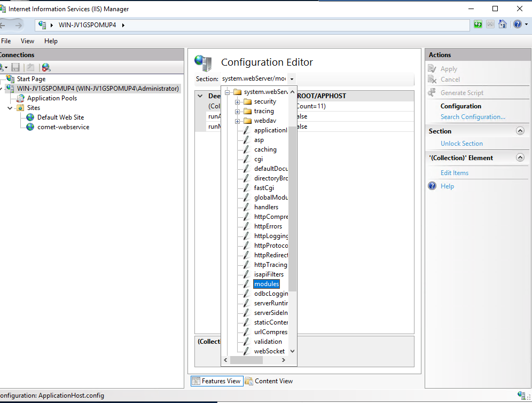Click the comet-webservice globe icon
This screenshot has height=403, width=532.
30,127
